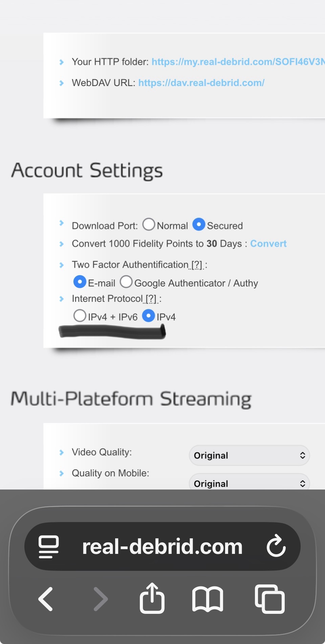Go back to previous page

[x=46, y=599]
